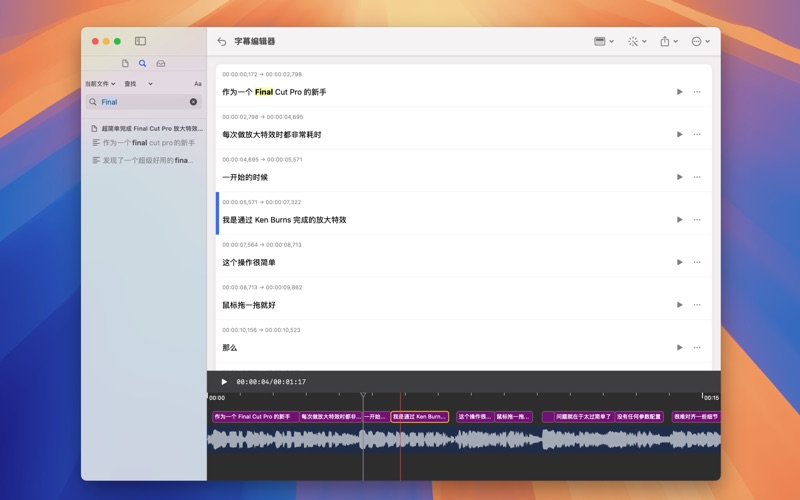Play the subtitle 每次做放大特效时都非常耗时
This screenshot has width=800, height=500.
point(679,135)
